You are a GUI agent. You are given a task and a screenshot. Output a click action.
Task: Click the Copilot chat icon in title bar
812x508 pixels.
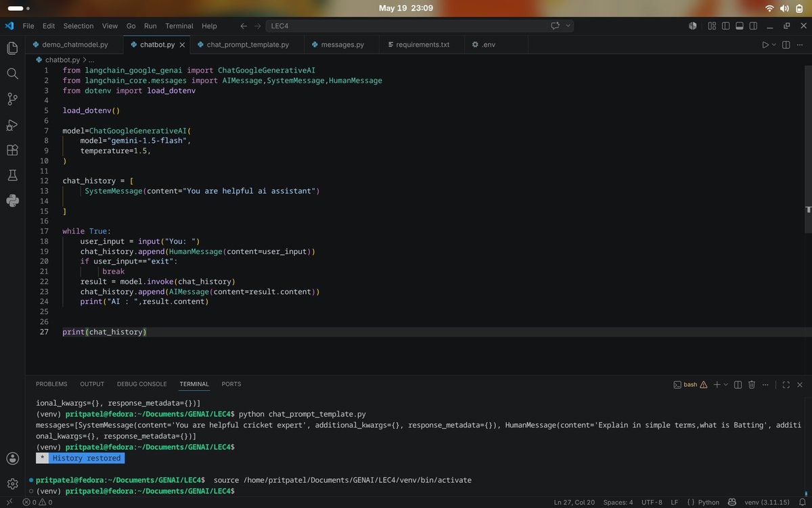[556, 26]
